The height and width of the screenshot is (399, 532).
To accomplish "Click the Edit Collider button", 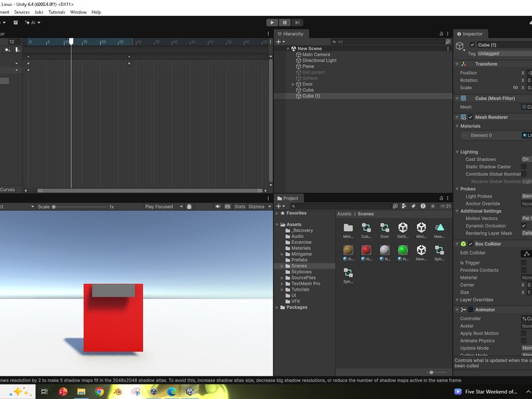I will [x=526, y=253].
